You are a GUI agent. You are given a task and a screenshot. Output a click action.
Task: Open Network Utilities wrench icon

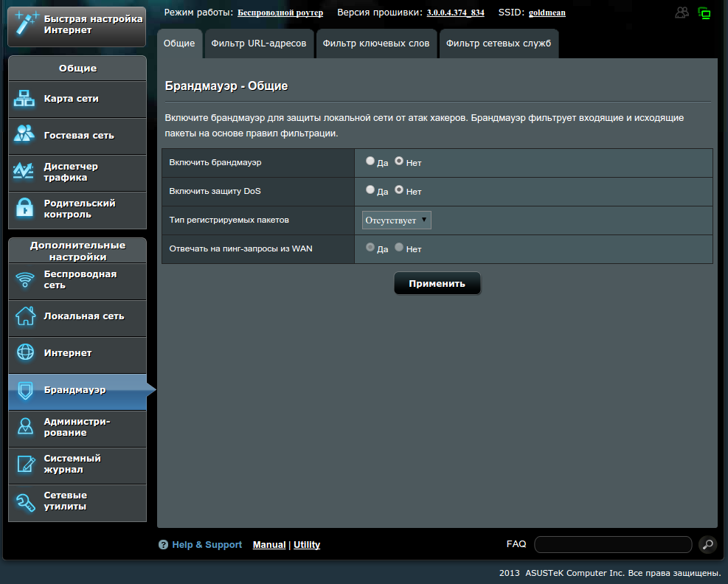tap(25, 501)
